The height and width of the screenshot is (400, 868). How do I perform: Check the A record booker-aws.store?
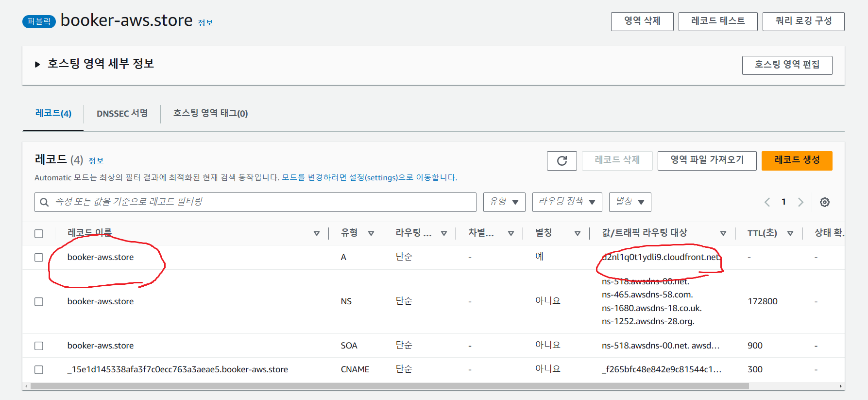(39, 258)
